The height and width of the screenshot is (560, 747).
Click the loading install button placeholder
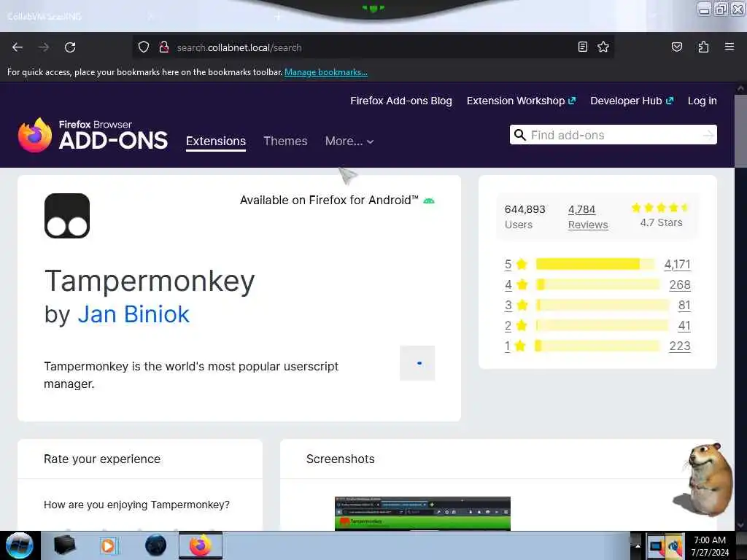click(417, 363)
